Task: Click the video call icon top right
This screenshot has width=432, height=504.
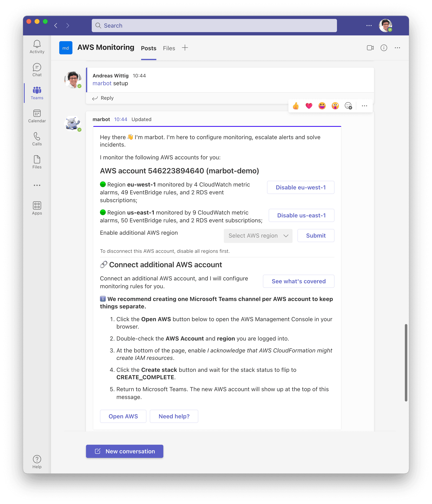Action: point(370,48)
